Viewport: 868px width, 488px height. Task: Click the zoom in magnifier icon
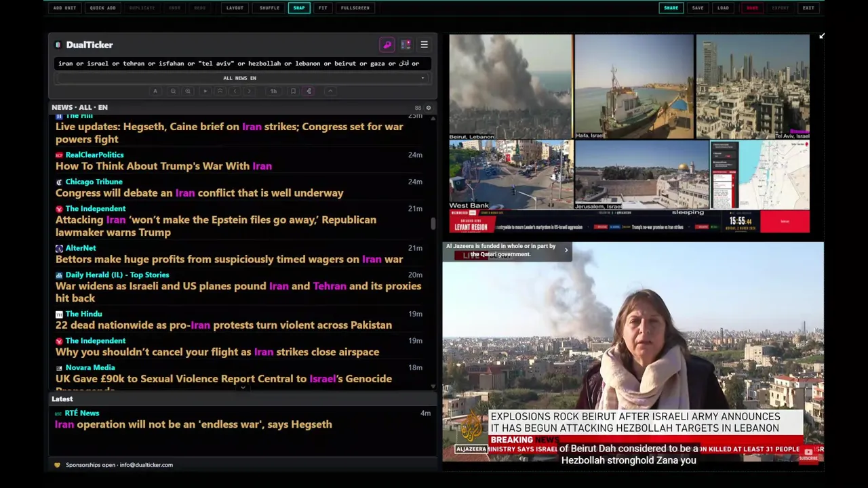point(188,91)
